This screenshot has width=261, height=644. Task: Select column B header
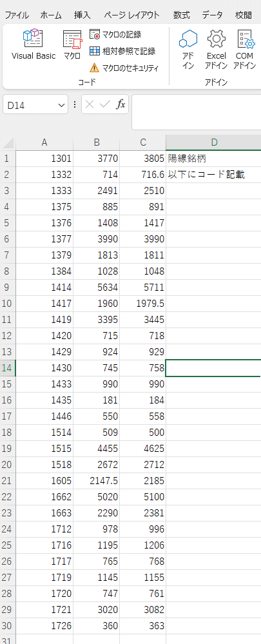coord(97,142)
